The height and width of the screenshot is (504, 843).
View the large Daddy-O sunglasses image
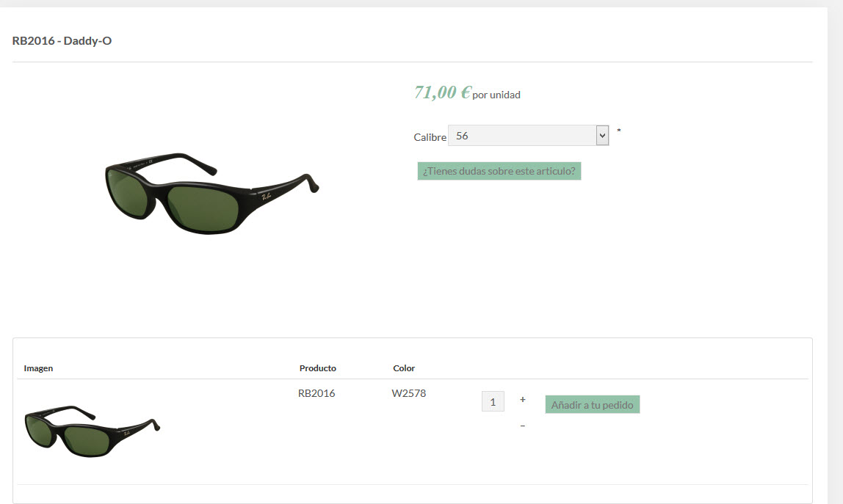[211, 192]
